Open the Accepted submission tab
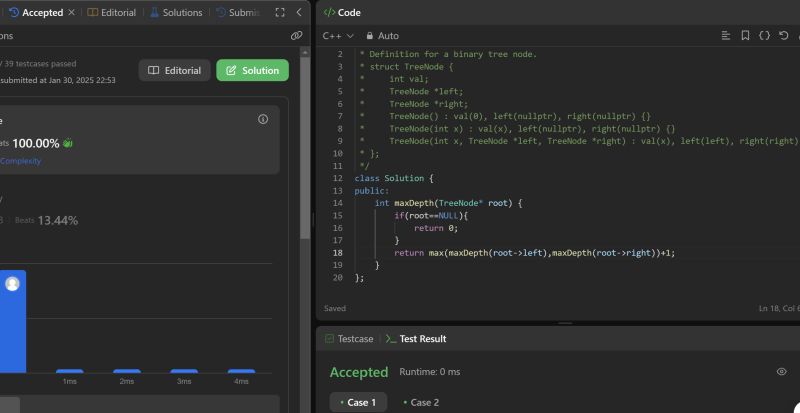This screenshot has width=800, height=413. [x=36, y=12]
